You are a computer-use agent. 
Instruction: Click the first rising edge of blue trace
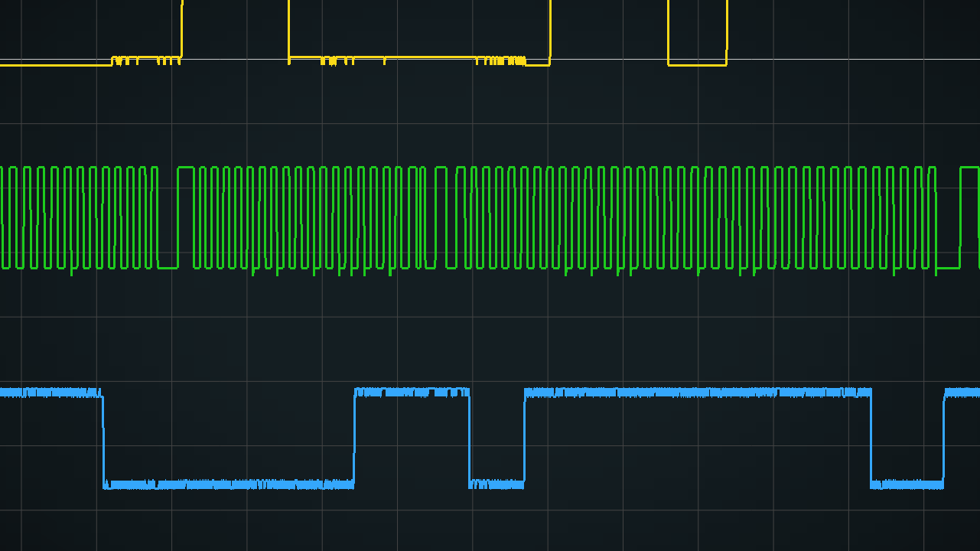(x=354, y=438)
